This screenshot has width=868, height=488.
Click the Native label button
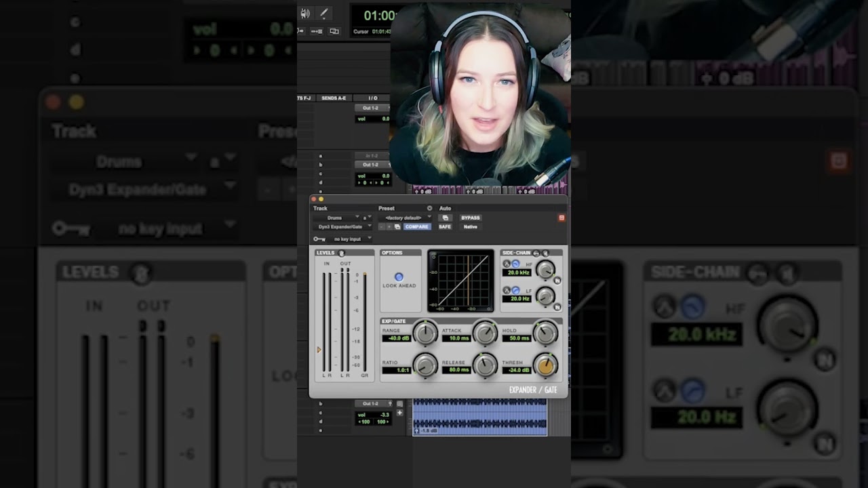coord(471,227)
